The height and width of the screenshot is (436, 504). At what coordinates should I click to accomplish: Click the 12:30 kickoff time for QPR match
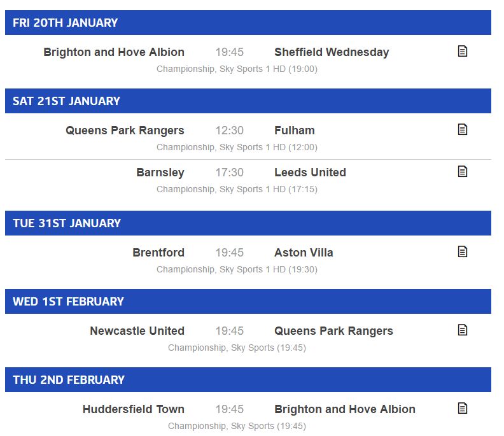230,130
